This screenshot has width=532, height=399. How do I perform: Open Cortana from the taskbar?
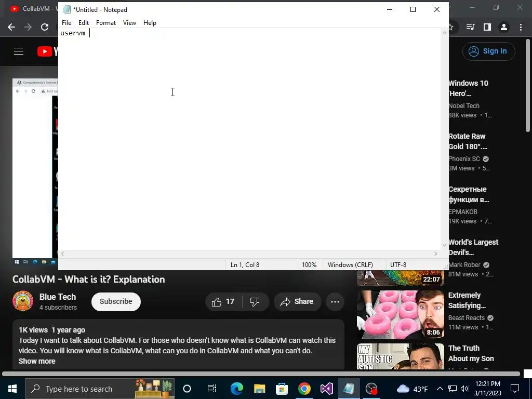[187, 389]
